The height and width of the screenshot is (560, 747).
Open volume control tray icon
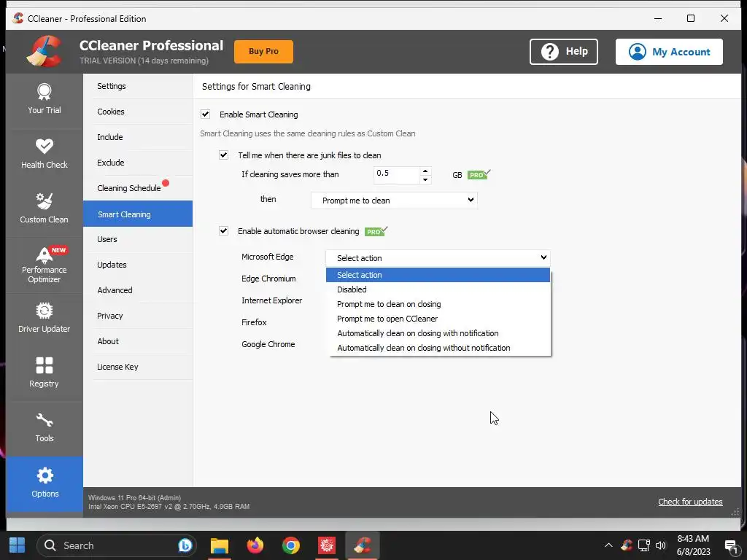point(661,545)
